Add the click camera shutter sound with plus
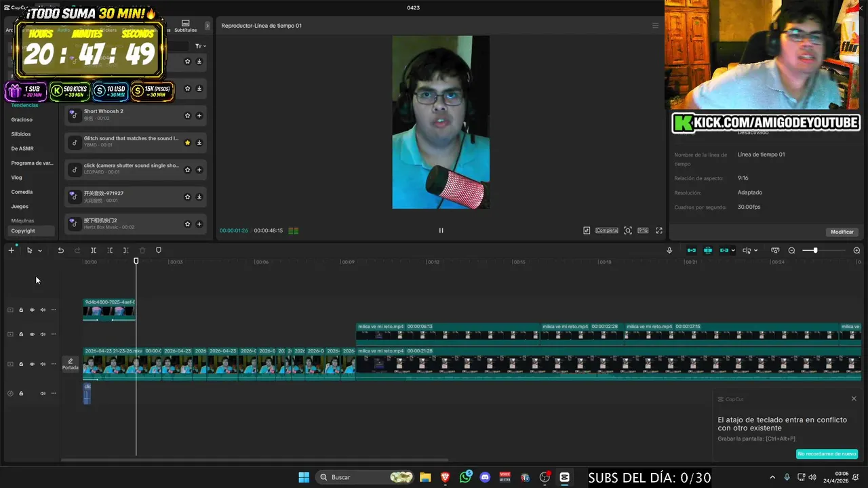This screenshot has width=868, height=488. tap(199, 169)
